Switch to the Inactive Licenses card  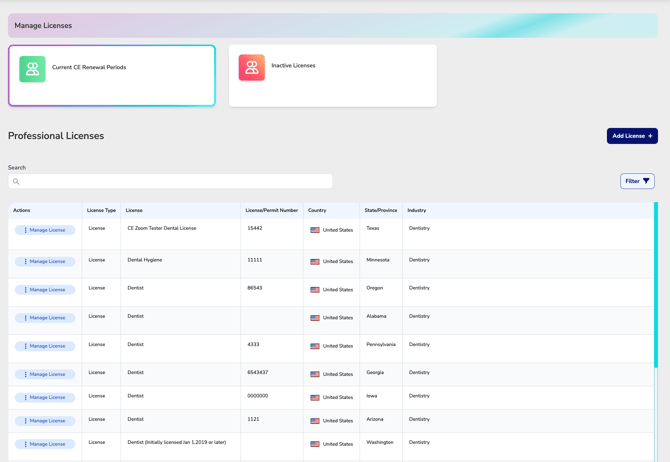pyautogui.click(x=332, y=75)
